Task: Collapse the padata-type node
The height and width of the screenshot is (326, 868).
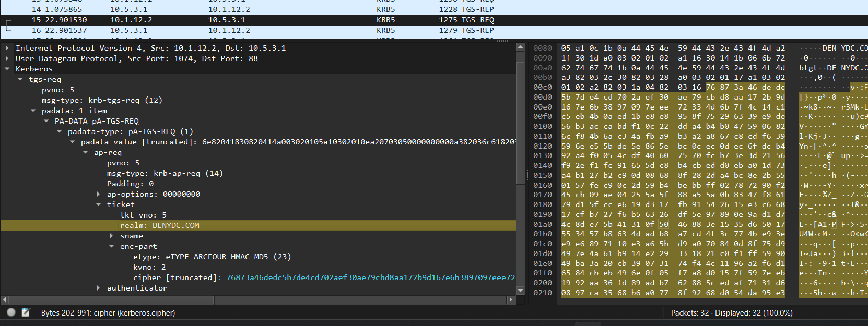Action: coord(59,131)
